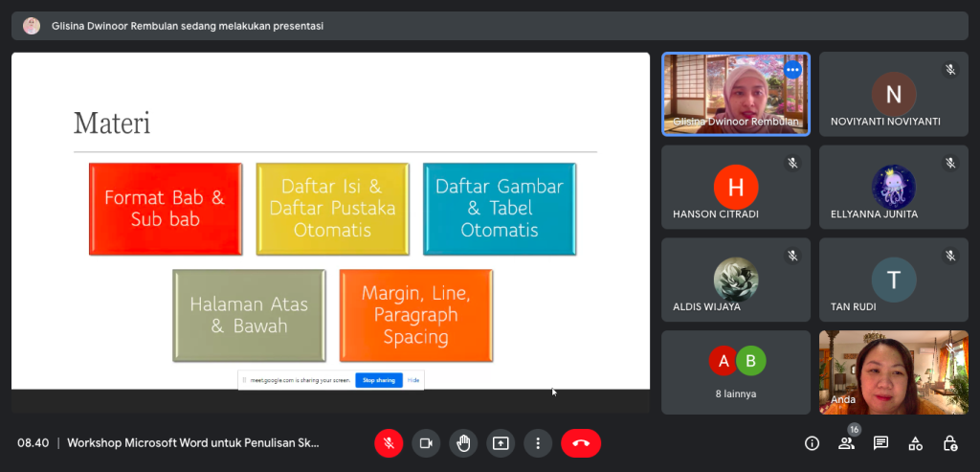Image resolution: width=980 pixels, height=472 pixels.
Task: Click 'Halaman Atas & Bawah' olive box
Action: pyautogui.click(x=249, y=315)
